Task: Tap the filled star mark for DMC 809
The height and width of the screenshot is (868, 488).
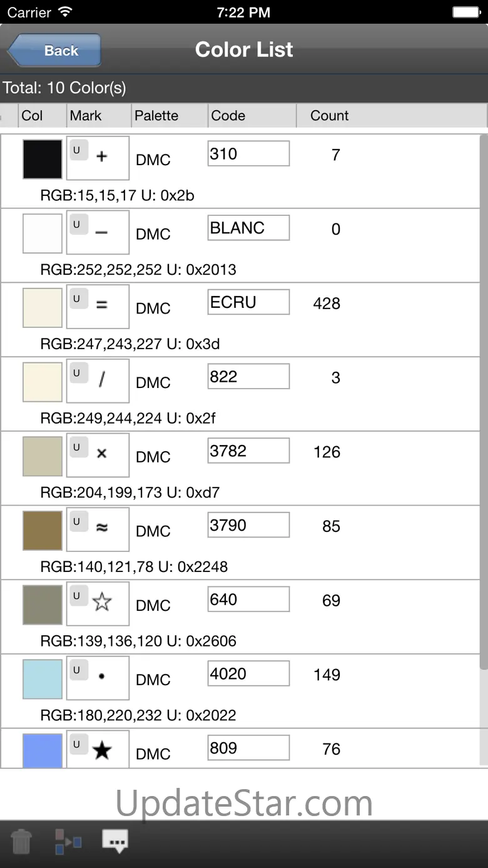Action: click(x=102, y=750)
